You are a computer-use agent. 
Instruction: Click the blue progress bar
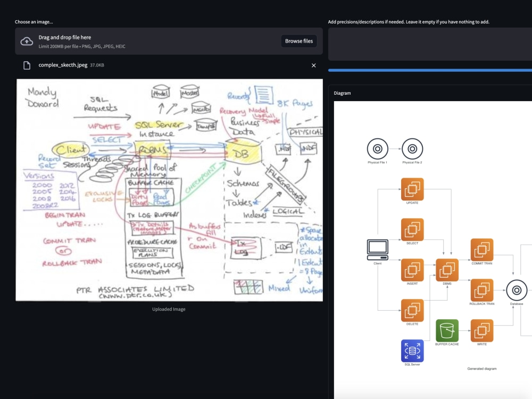(430, 70)
